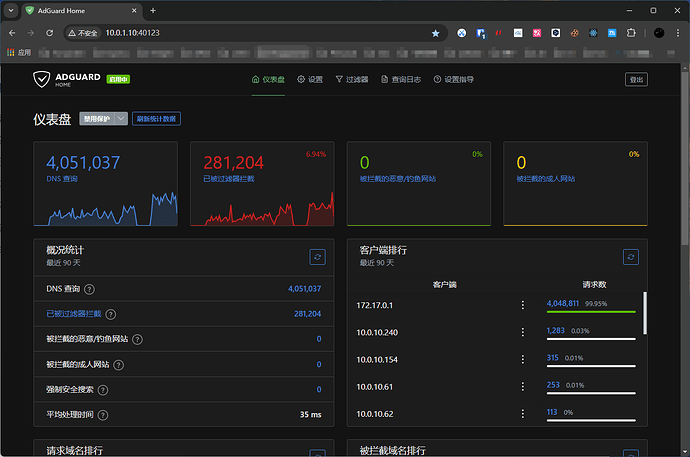Refresh the 概况统计 general statistics panel
The width and height of the screenshot is (690, 457).
[x=317, y=257]
